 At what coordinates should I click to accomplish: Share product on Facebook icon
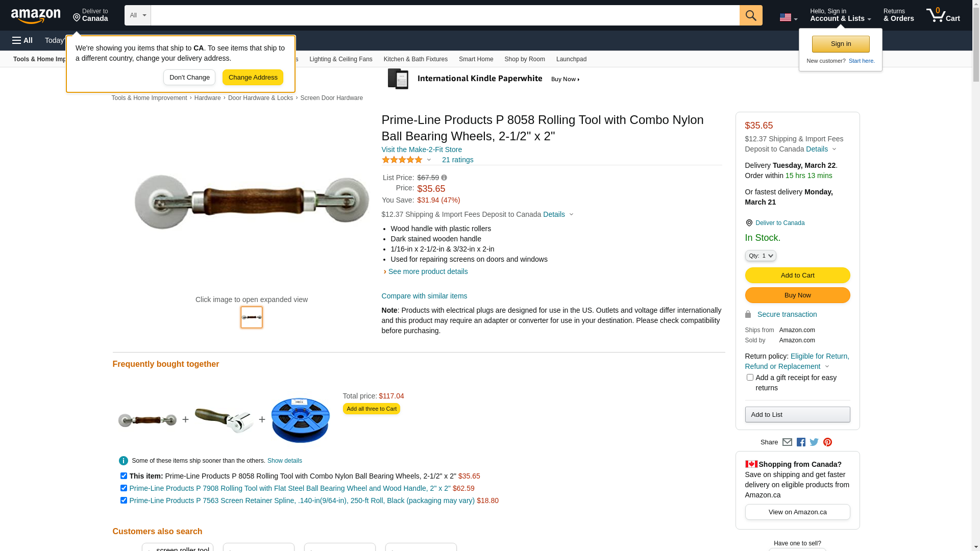(801, 442)
